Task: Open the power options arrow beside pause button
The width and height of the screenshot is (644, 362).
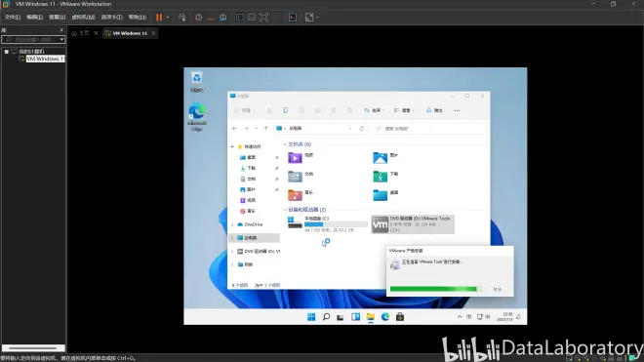Action: [x=168, y=18]
